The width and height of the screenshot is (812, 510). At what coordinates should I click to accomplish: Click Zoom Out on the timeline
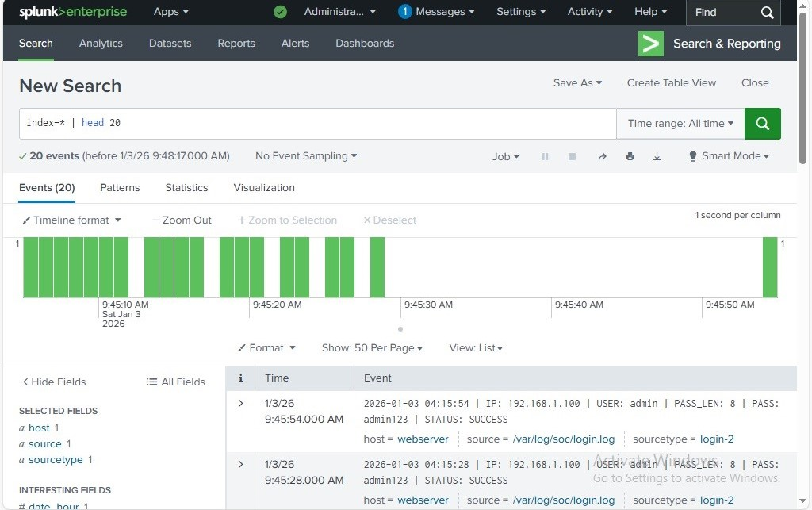[x=182, y=220]
